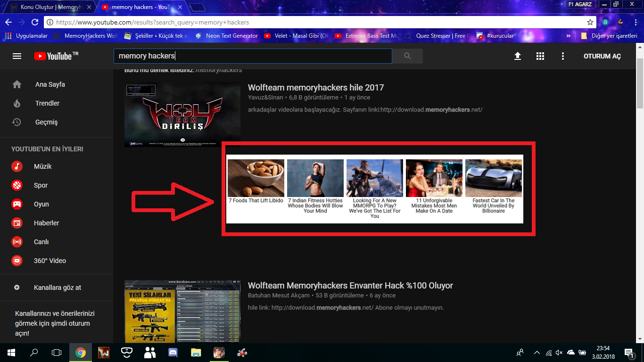Select the Haberler channel icon
The image size is (644, 362).
17,223
